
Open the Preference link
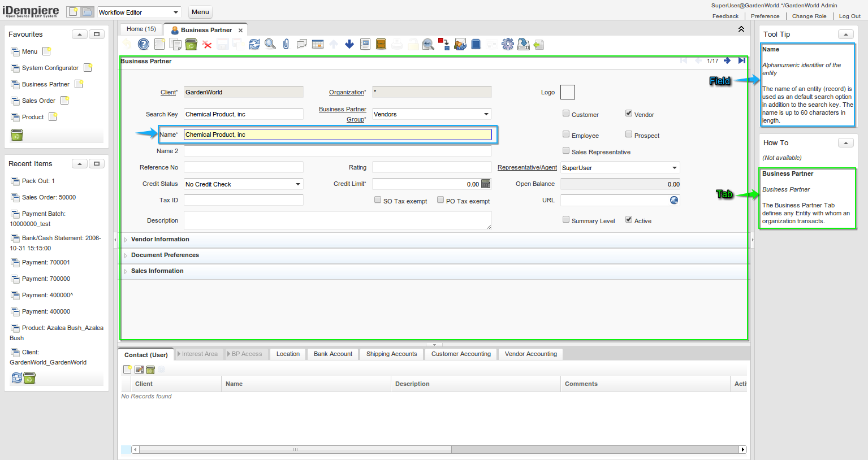(x=765, y=16)
